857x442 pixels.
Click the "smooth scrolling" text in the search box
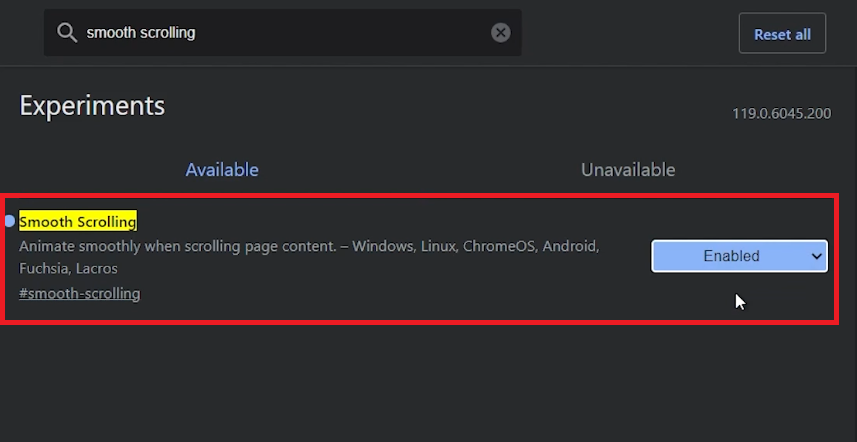point(141,33)
